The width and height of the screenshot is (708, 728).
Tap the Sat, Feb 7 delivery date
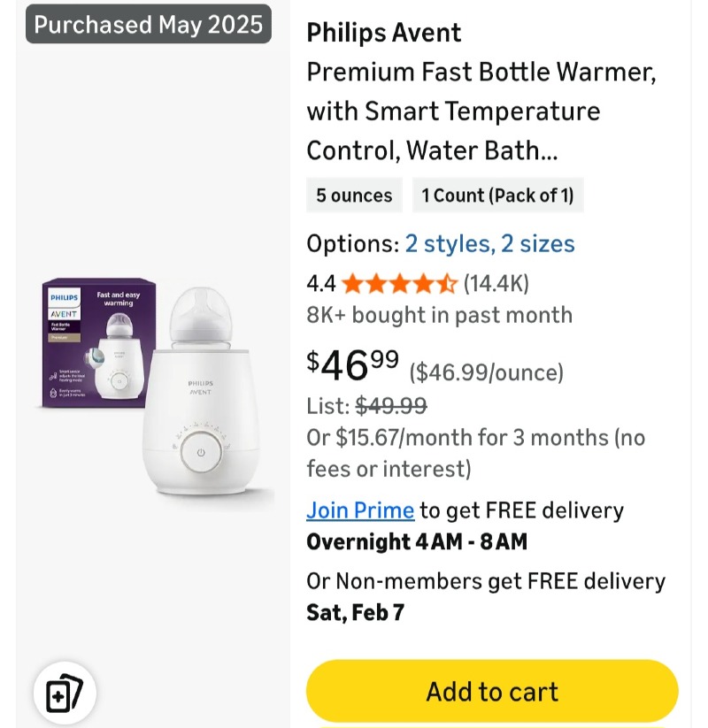tap(355, 612)
